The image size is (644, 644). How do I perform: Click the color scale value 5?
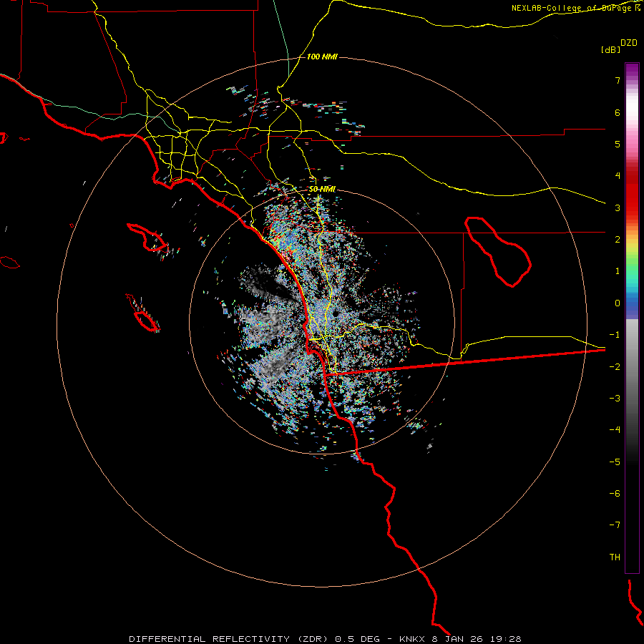tap(618, 144)
